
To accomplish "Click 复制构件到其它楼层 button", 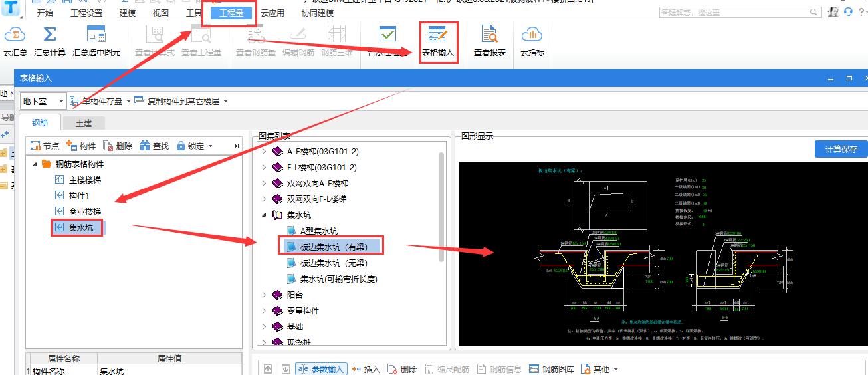I will (176, 101).
